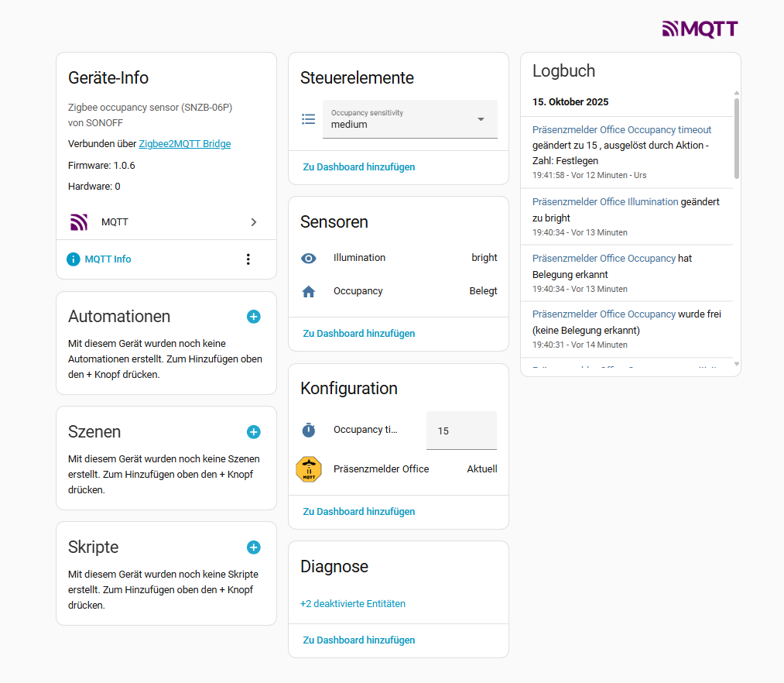The width and height of the screenshot is (784, 683).
Task: Add the Sensoren card to the dashboard
Action: [358, 332]
